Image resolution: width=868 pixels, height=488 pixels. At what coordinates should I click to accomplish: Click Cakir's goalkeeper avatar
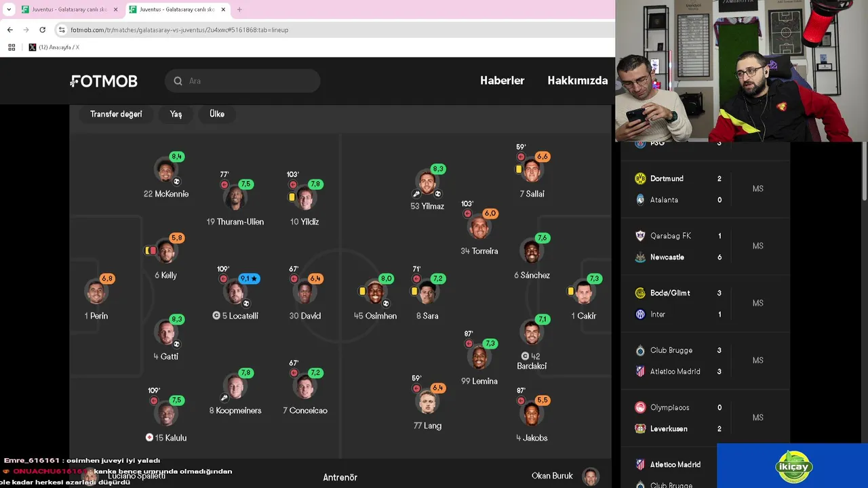(584, 293)
